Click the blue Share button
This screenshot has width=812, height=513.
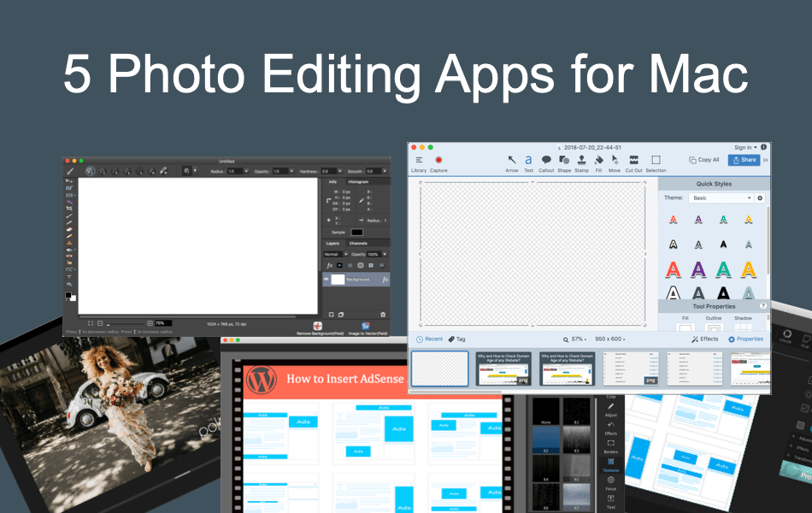point(744,160)
